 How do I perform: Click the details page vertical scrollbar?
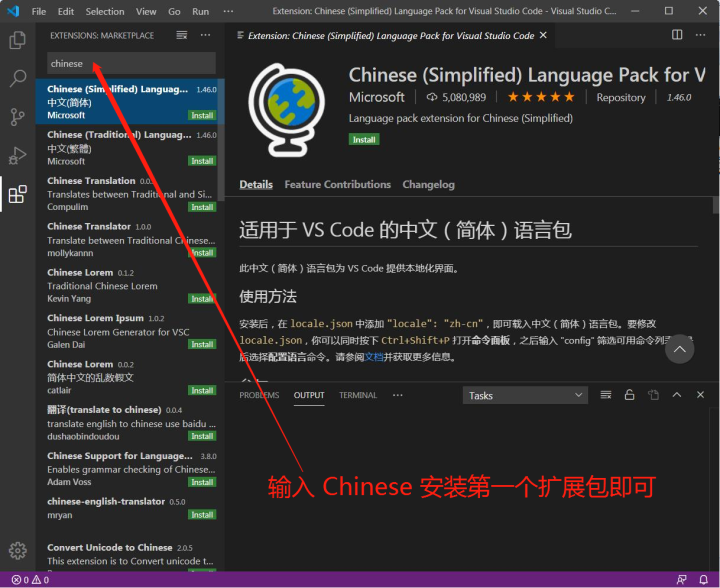pyautogui.click(x=716, y=205)
